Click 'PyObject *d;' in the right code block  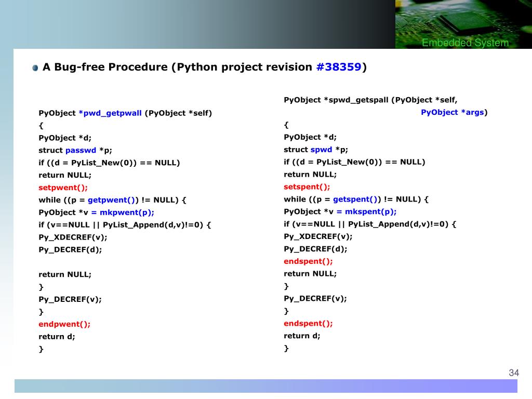coord(310,137)
